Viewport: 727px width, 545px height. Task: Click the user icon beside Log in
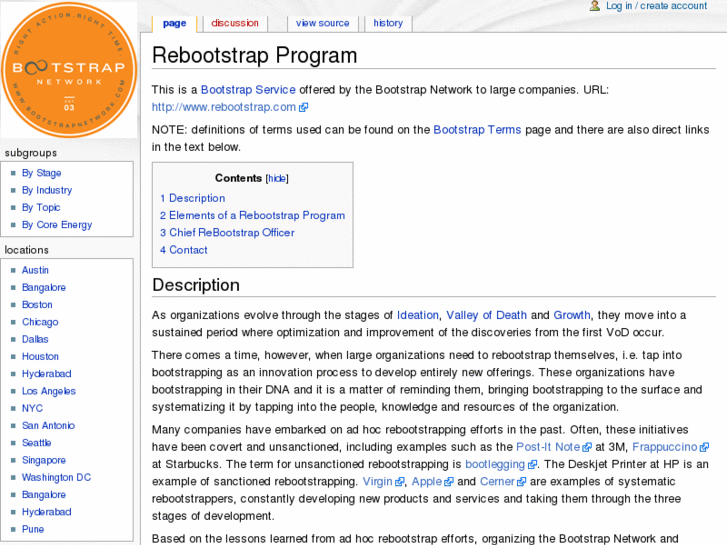(x=594, y=6)
